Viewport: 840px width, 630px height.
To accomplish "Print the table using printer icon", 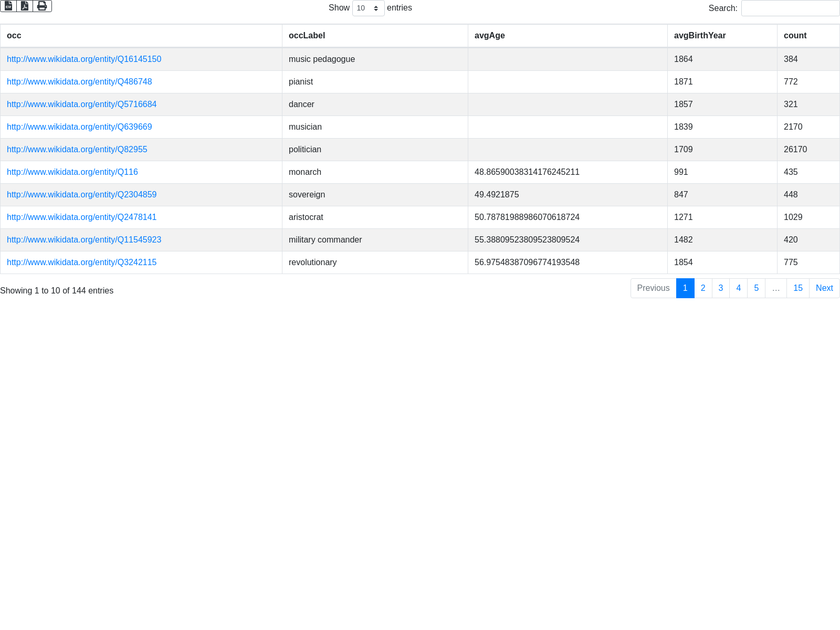I will 42,6.
